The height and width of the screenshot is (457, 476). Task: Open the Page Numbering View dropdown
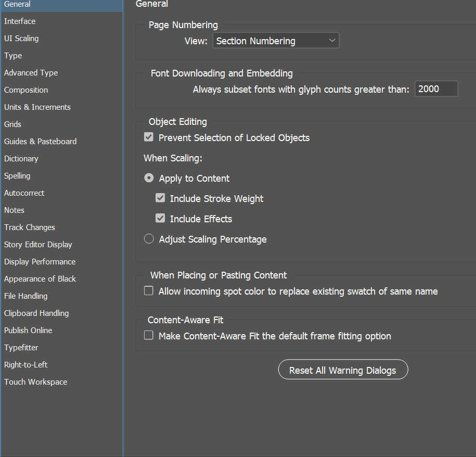pyautogui.click(x=276, y=41)
